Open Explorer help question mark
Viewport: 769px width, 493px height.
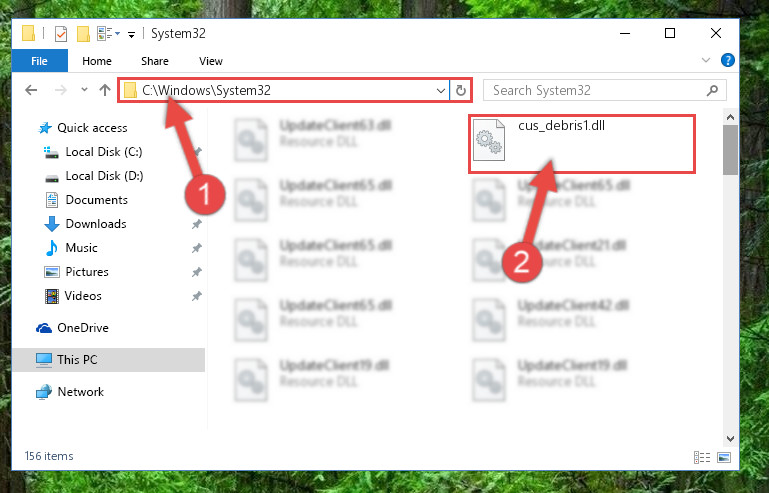click(x=727, y=60)
